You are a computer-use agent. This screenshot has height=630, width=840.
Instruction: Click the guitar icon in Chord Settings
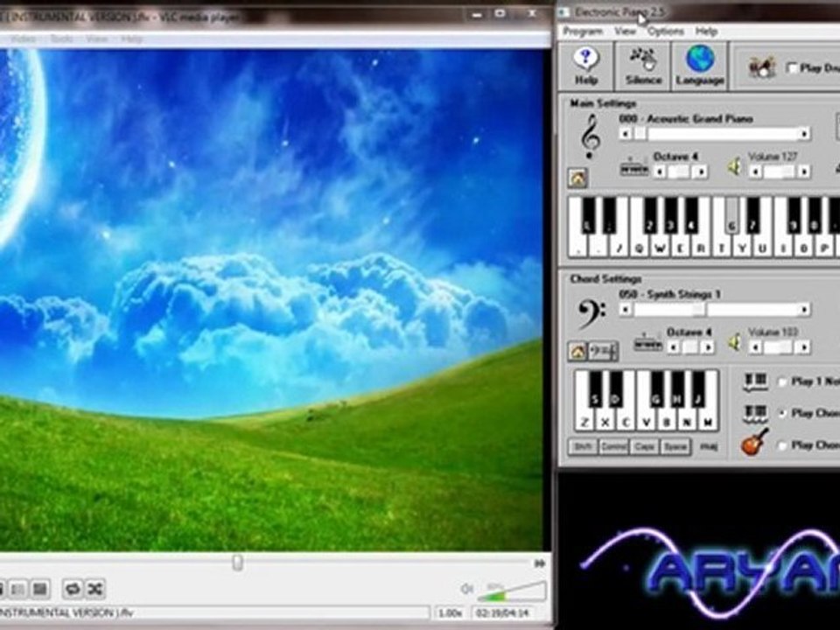point(754,443)
